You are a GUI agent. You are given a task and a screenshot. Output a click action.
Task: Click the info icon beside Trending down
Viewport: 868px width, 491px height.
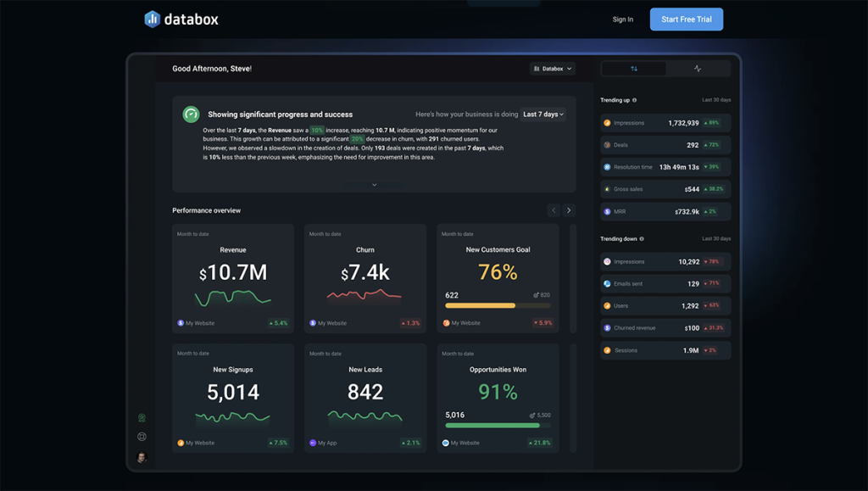click(x=642, y=239)
